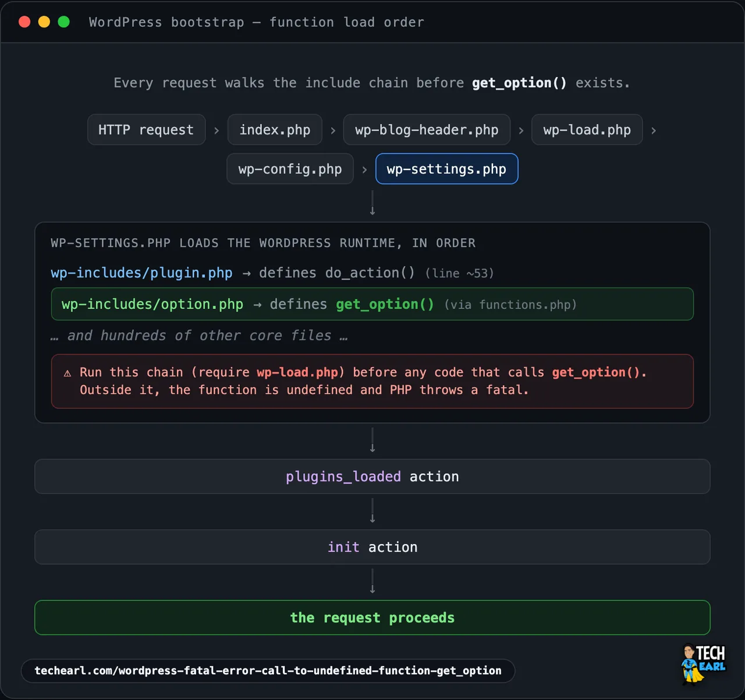Viewport: 745px width, 700px height.
Task: Click "and hundreds of other core files" text
Action: [x=199, y=336]
